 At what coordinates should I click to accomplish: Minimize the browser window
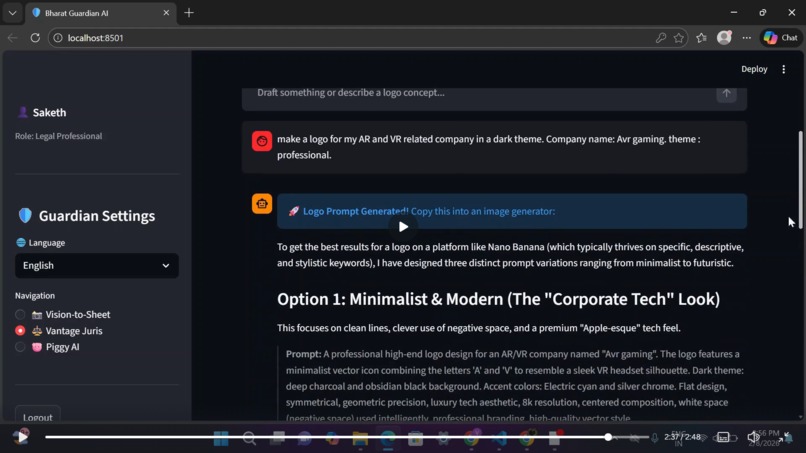tap(734, 12)
